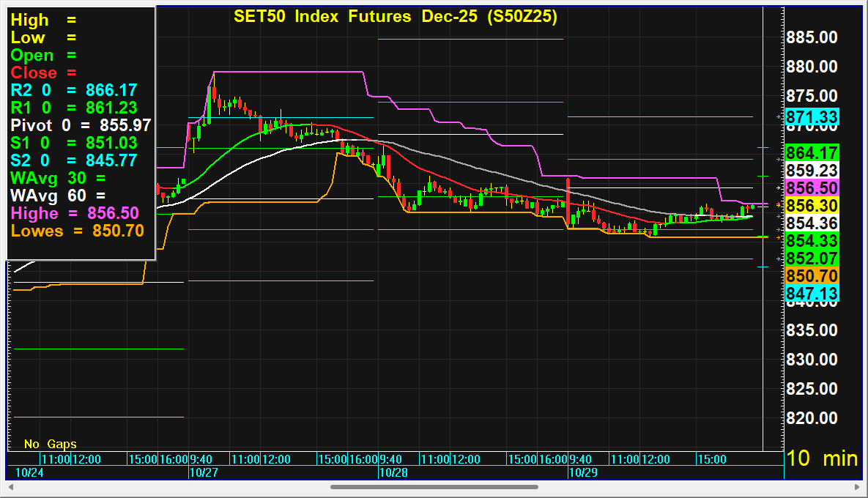Click the SET50 Index Futures Dec-25 chart title
The width and height of the screenshot is (868, 498).
tap(396, 16)
